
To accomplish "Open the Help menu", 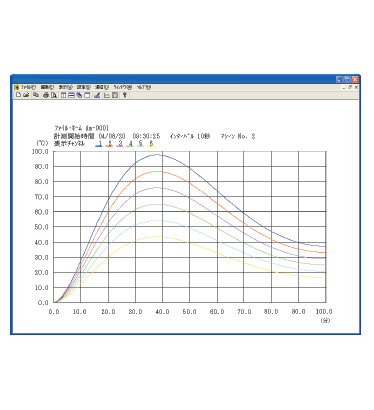I will pos(144,87).
